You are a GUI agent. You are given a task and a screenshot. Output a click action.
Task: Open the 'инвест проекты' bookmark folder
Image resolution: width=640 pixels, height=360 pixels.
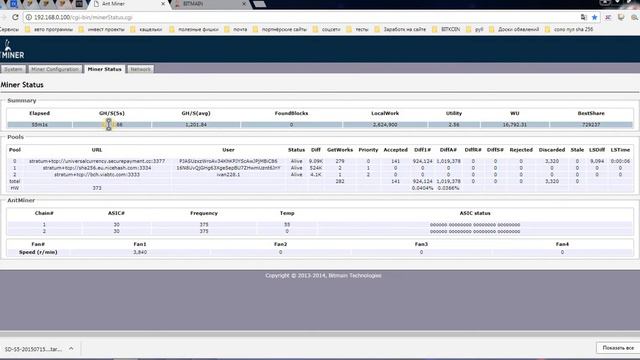(x=102, y=29)
